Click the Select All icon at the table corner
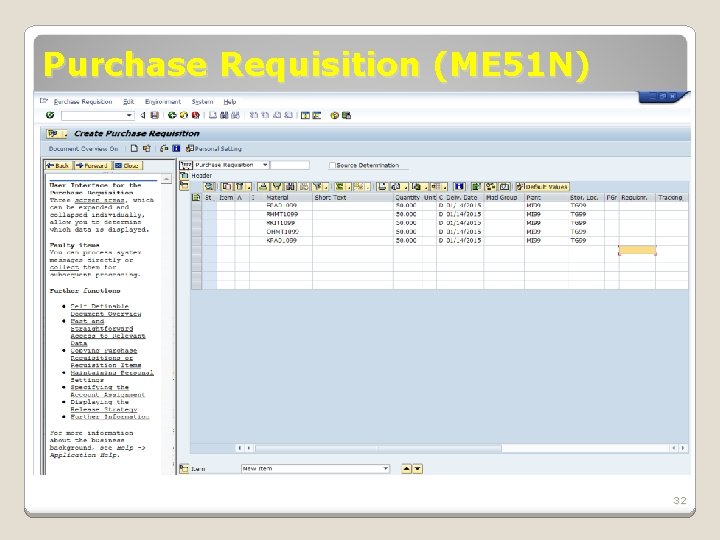Viewport: 720px width, 540px height. [196, 197]
